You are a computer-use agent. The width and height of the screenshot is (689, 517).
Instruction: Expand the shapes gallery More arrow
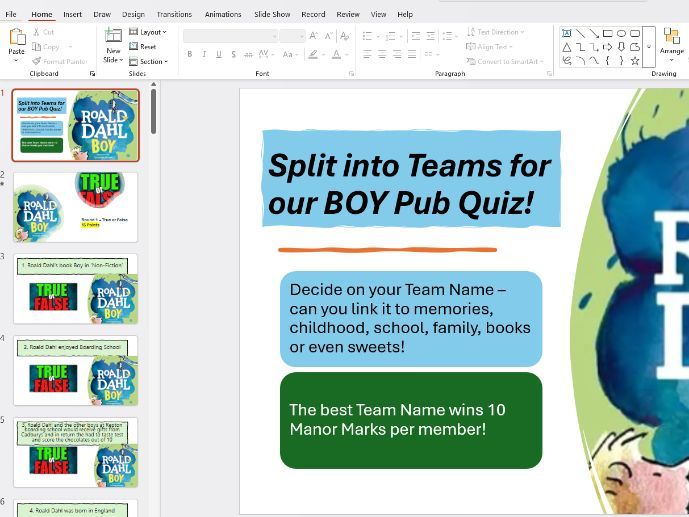coord(649,47)
